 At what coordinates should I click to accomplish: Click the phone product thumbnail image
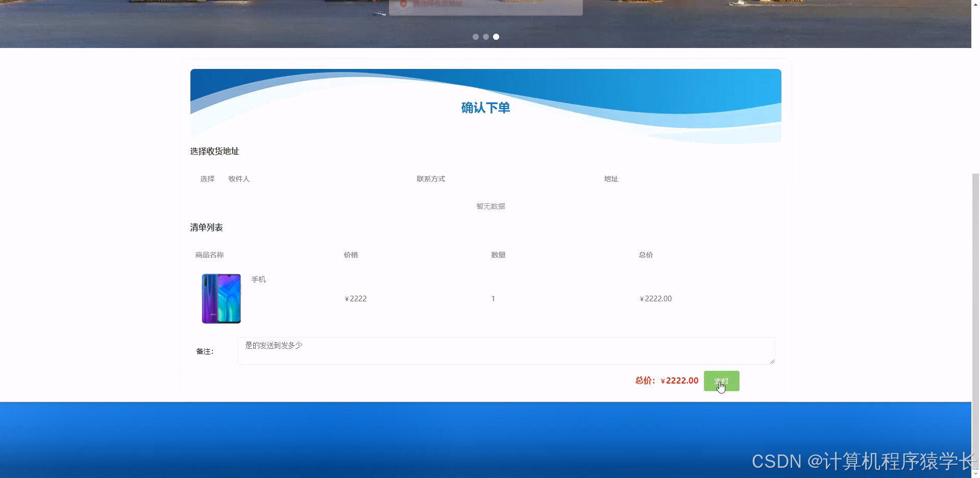tap(222, 299)
